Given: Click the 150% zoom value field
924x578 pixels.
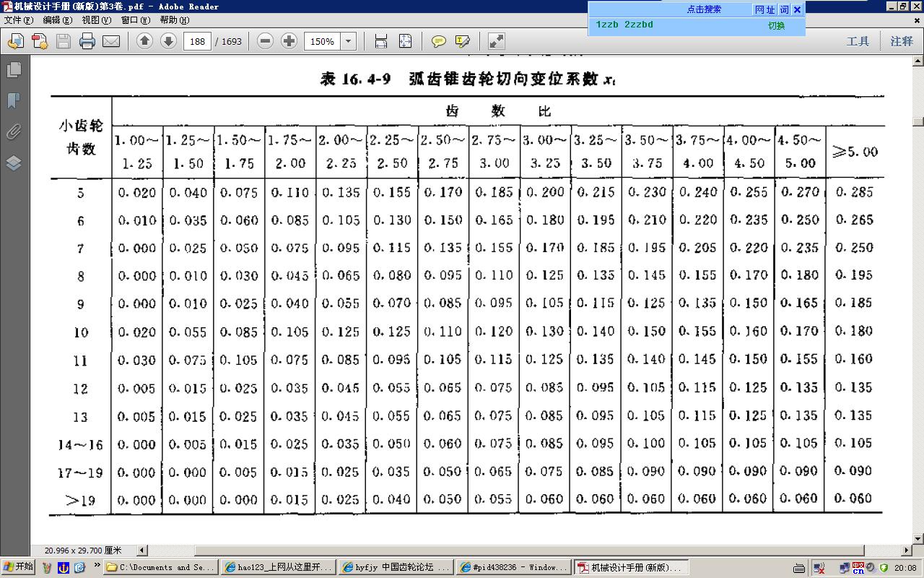Looking at the screenshot, I should (x=322, y=41).
